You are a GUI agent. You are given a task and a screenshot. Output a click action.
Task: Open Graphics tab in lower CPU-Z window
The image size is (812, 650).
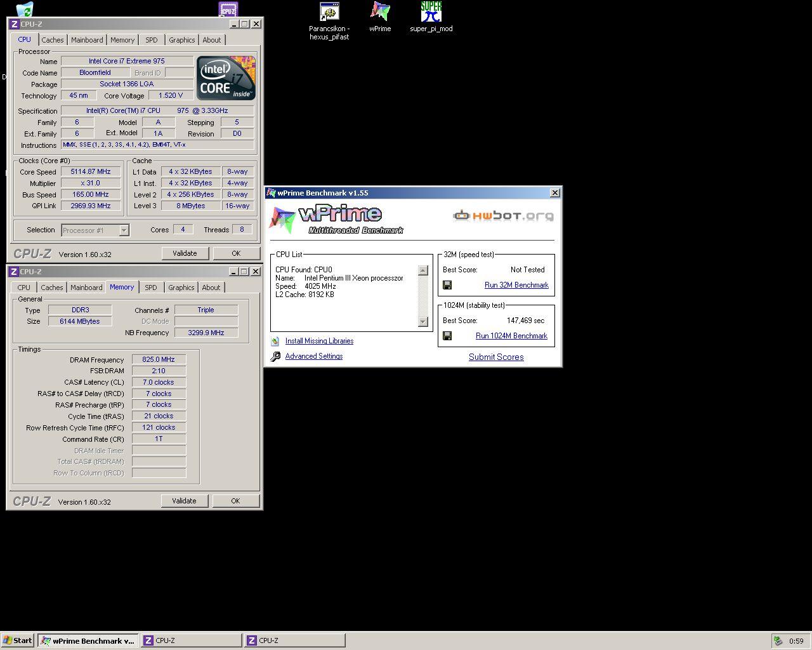click(181, 288)
